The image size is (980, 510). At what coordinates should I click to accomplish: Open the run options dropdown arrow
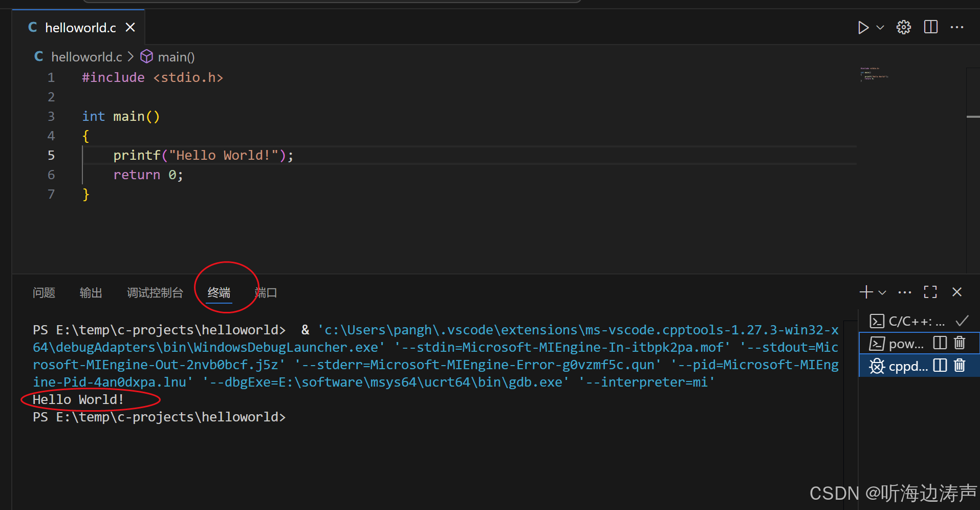880,28
